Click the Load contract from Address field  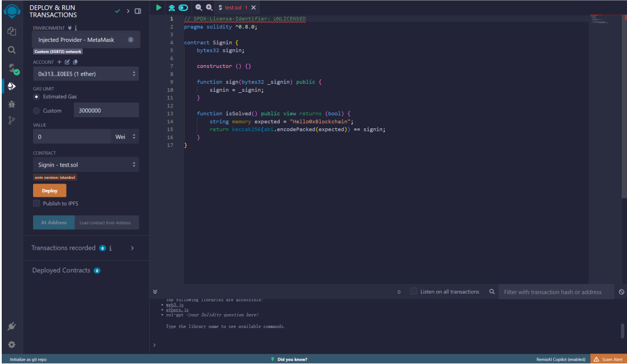point(107,222)
